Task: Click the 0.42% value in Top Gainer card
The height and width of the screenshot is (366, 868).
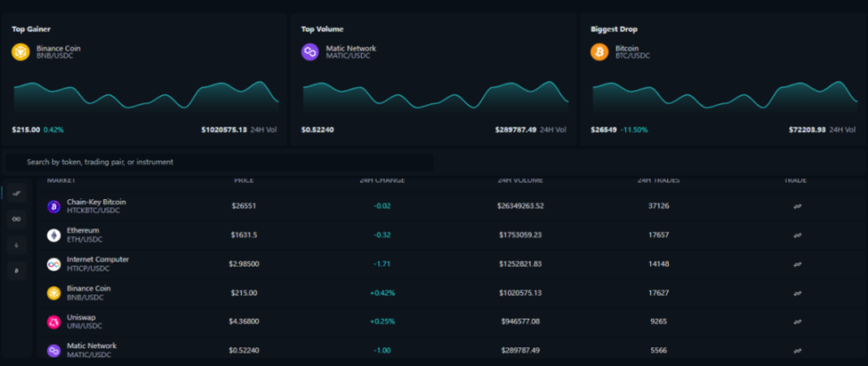Action: tap(54, 130)
